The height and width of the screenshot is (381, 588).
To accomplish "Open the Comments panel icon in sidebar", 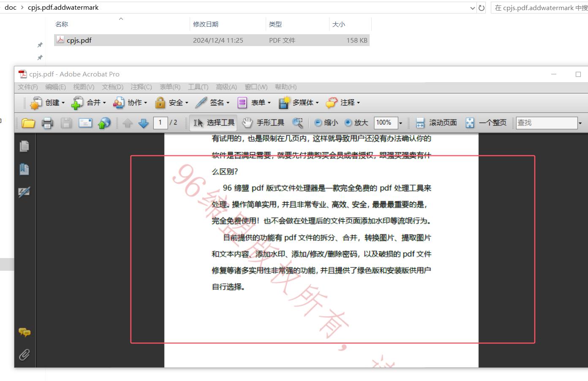I will pos(24,332).
